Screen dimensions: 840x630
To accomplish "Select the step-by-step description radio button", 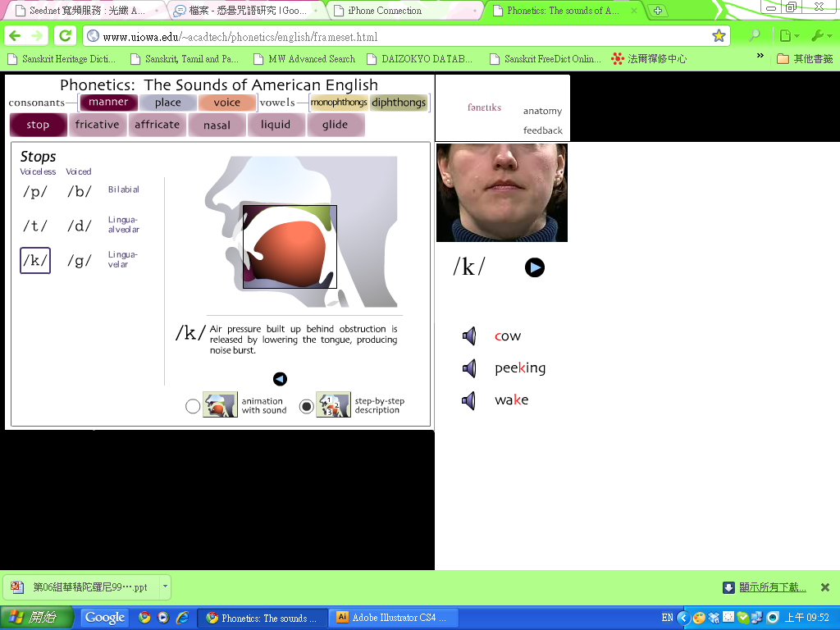I will [x=306, y=406].
